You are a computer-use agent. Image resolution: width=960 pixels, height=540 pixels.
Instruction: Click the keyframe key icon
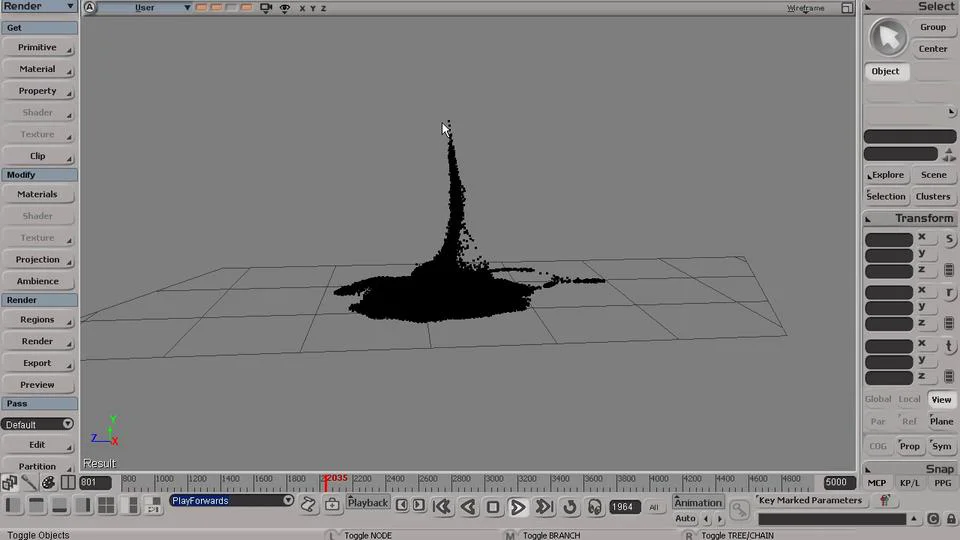coord(740,509)
